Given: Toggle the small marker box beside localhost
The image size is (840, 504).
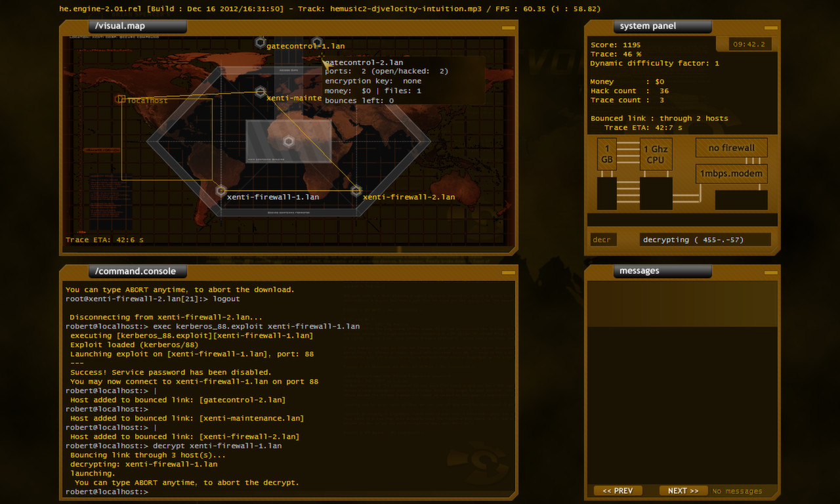Looking at the screenshot, I should (x=121, y=98).
